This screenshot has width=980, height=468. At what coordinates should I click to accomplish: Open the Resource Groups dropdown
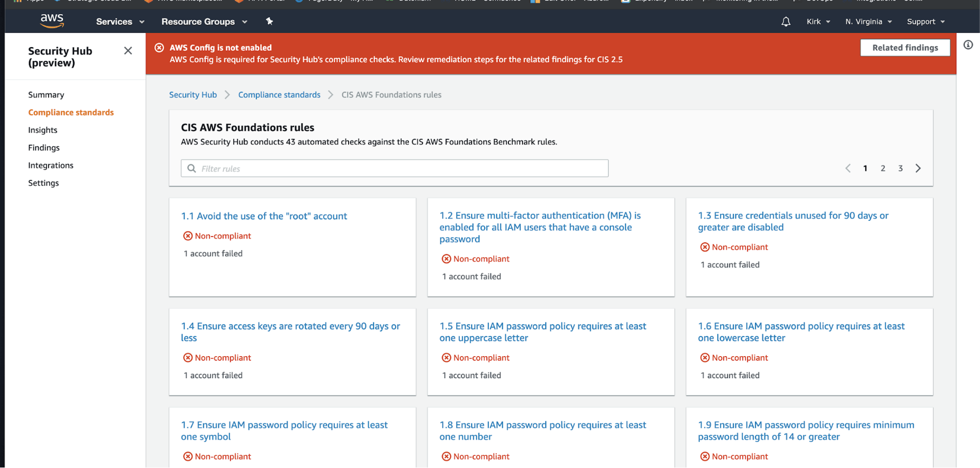(204, 21)
